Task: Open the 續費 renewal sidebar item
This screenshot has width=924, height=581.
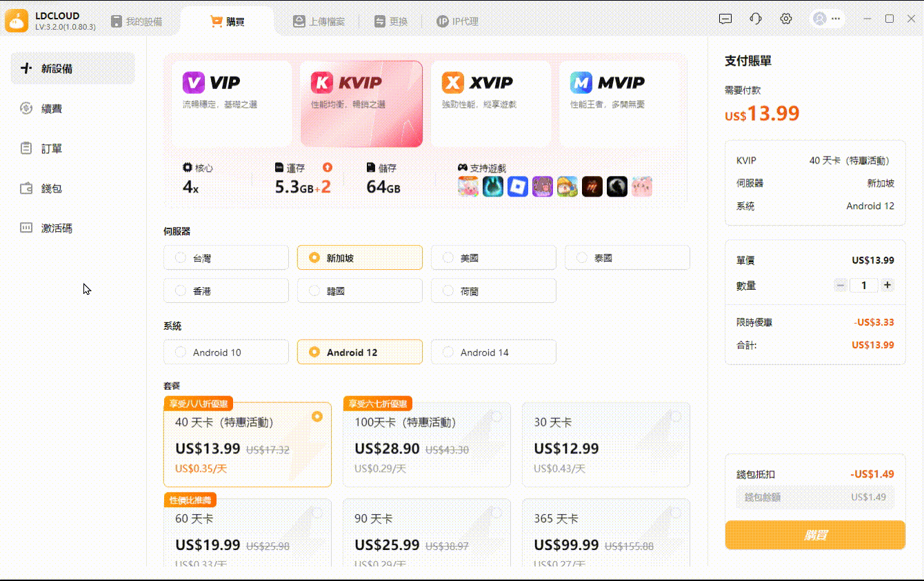Action: pos(52,109)
